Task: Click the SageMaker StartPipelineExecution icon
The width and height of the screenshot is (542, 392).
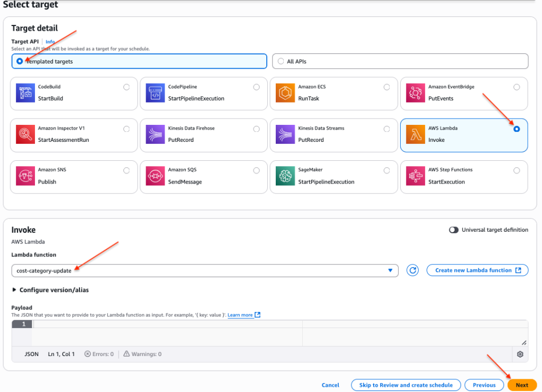Action: tap(285, 175)
